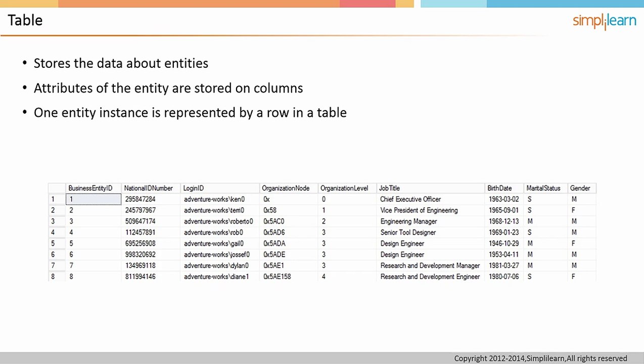Select national ID 998320692
Screen dimensions: 644x364
[141, 255]
